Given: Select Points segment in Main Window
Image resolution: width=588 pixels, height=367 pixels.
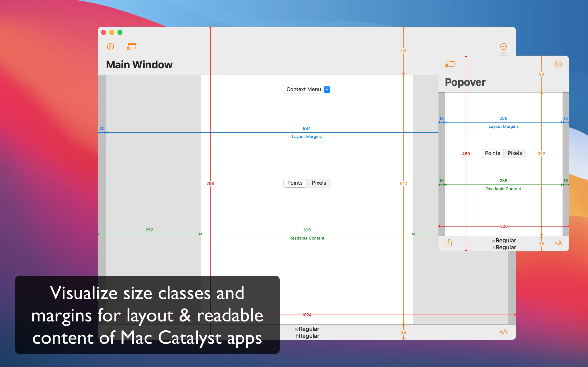Looking at the screenshot, I should (295, 183).
